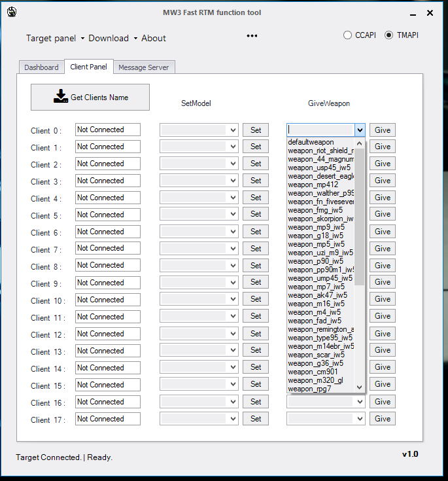Click the application logo icon in title bar
The height and width of the screenshot is (481, 448).
pyautogui.click(x=12, y=12)
